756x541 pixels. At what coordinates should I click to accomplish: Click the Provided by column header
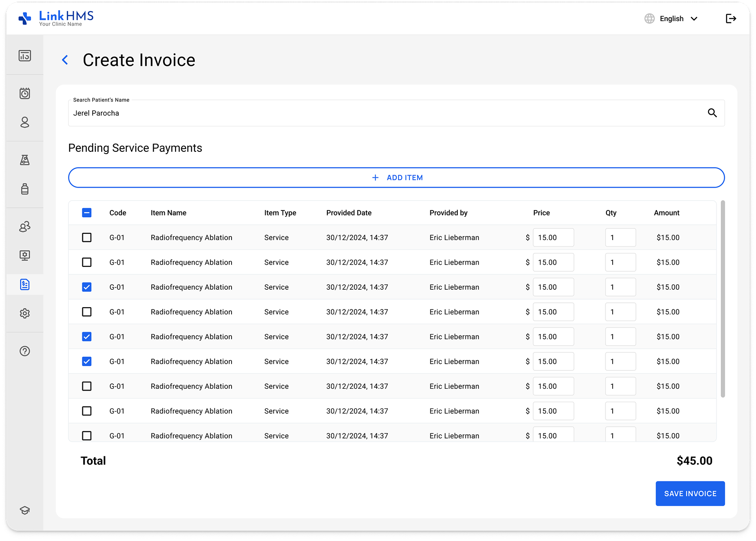coord(448,213)
